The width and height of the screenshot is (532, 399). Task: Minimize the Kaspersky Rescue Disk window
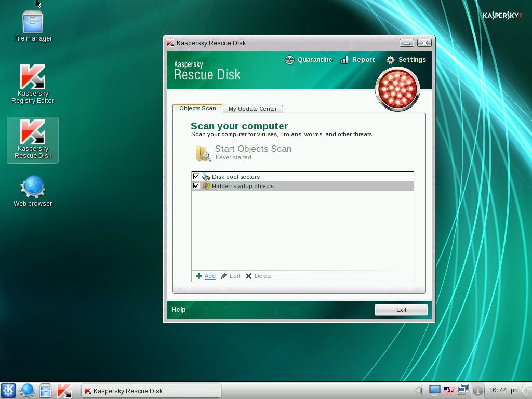(406, 43)
